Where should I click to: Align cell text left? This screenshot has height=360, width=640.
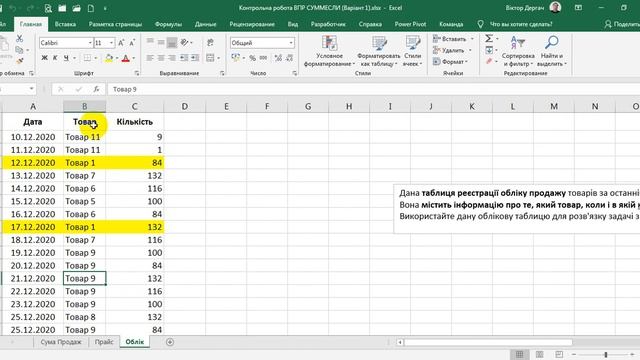coord(150,58)
